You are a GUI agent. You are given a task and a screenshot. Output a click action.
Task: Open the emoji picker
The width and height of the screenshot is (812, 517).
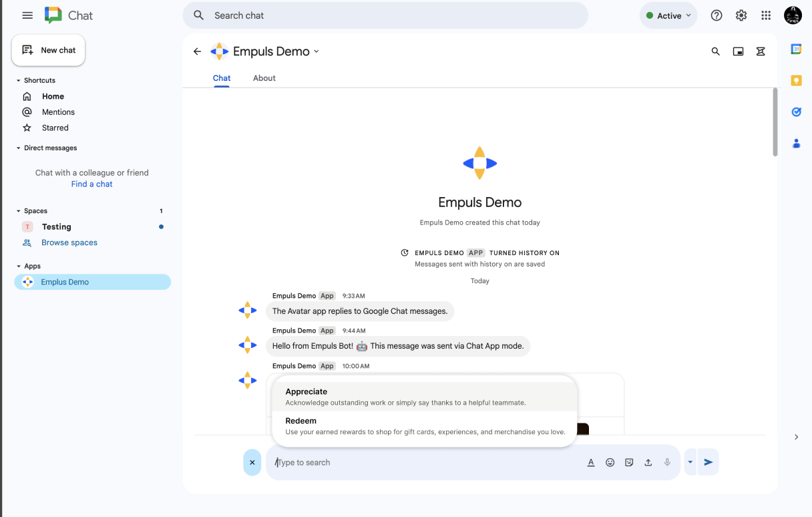tap(610, 462)
